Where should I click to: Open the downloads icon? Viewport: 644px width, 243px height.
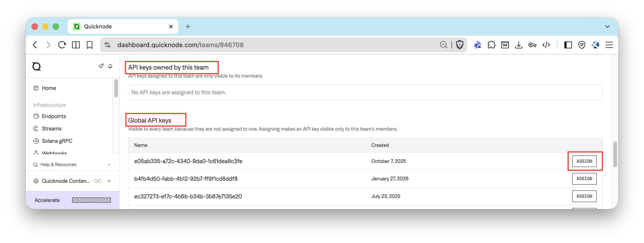click(x=519, y=45)
